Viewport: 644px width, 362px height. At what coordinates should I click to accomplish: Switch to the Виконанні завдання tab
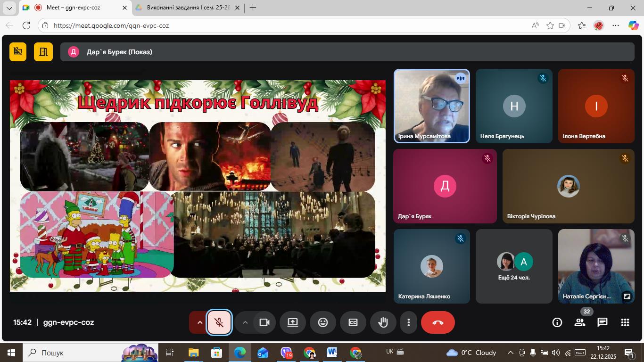(x=187, y=8)
